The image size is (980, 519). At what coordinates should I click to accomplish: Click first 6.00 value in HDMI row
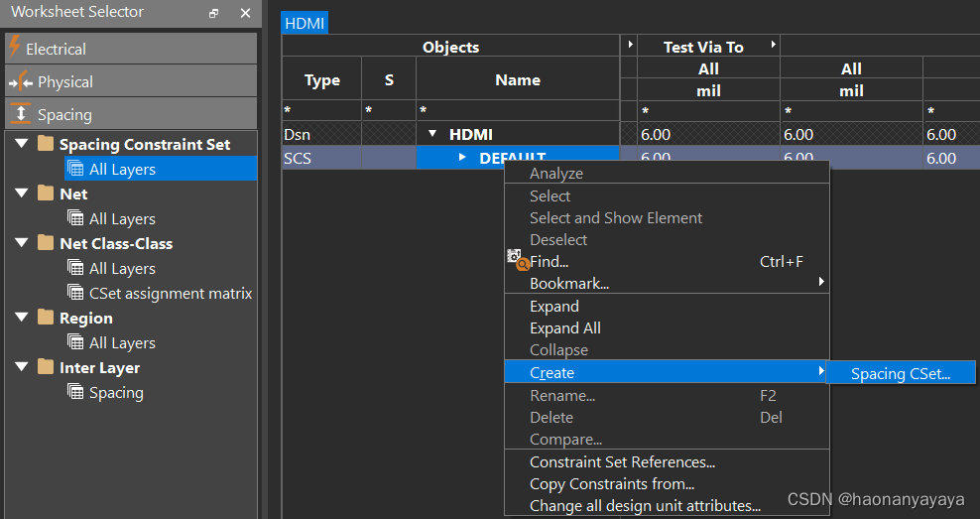click(x=708, y=134)
